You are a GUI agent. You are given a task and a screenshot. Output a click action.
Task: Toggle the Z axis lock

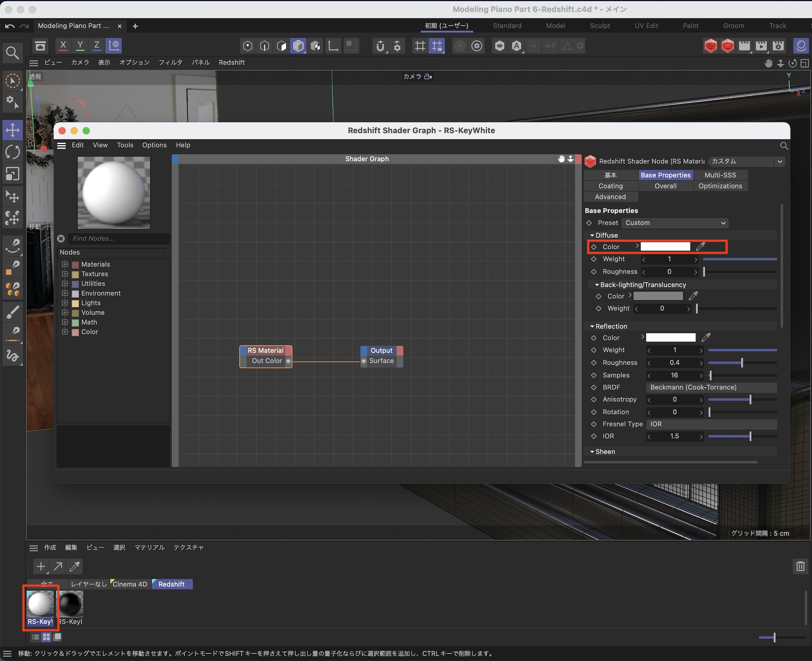click(97, 45)
